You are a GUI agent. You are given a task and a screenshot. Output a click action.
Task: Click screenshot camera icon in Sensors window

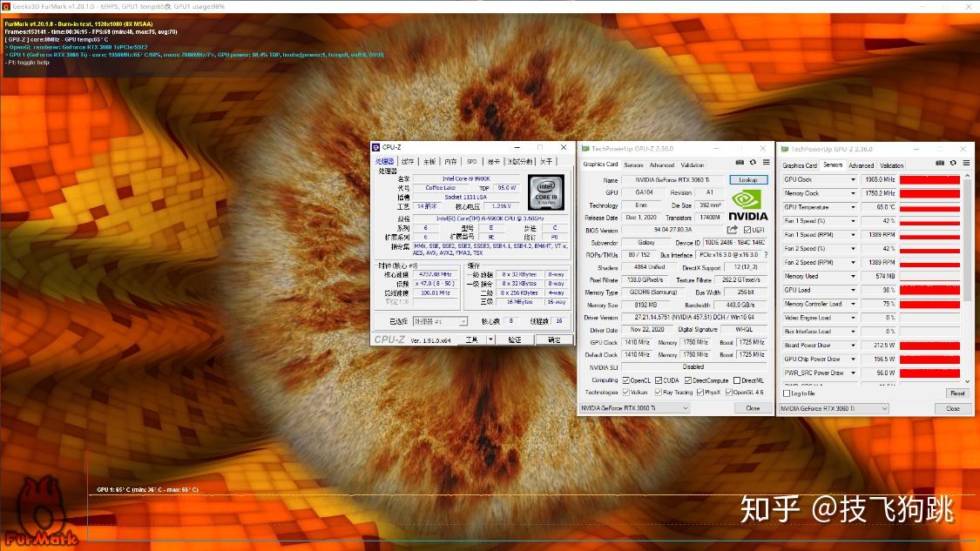click(940, 163)
